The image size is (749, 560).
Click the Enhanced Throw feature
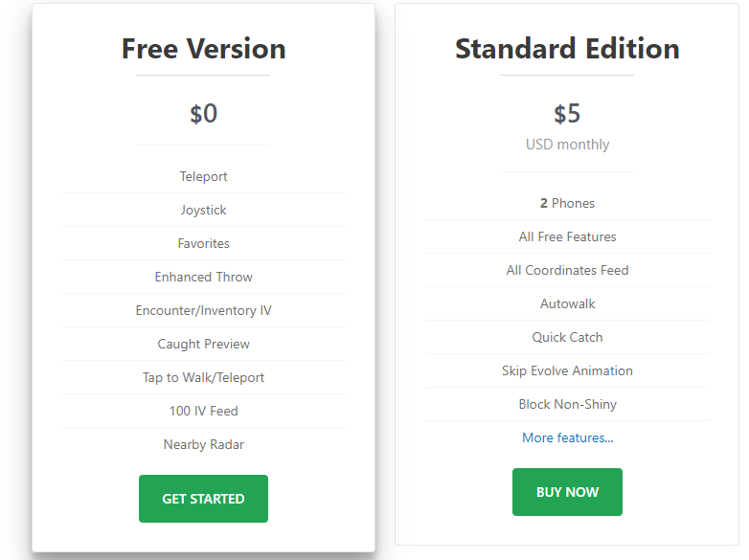coord(203,277)
